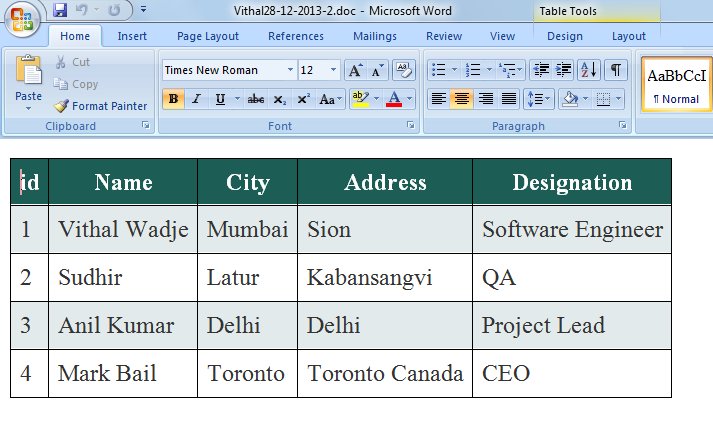Apply yellow text highlight color
The image size is (713, 422).
click(361, 99)
